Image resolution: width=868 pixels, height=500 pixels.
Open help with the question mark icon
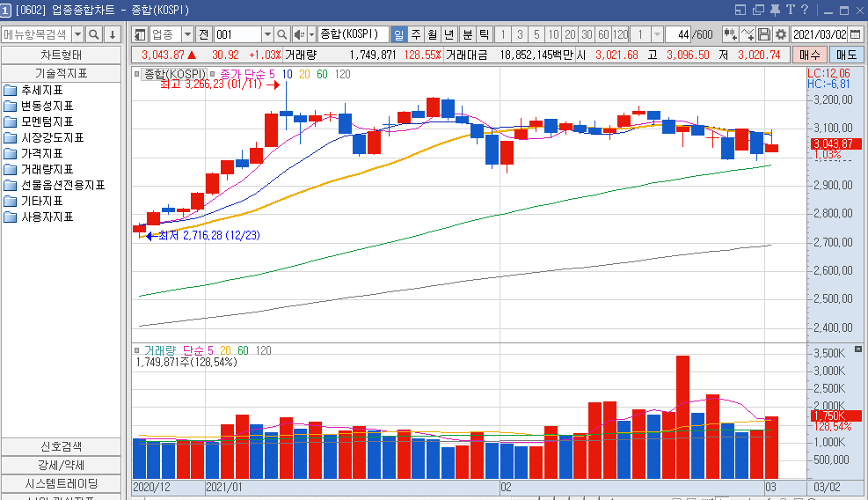(x=805, y=10)
